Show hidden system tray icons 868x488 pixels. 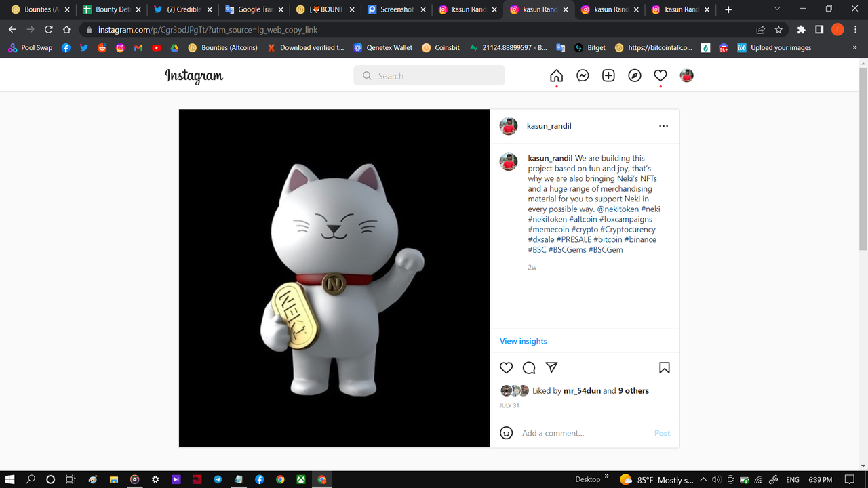[x=703, y=479]
